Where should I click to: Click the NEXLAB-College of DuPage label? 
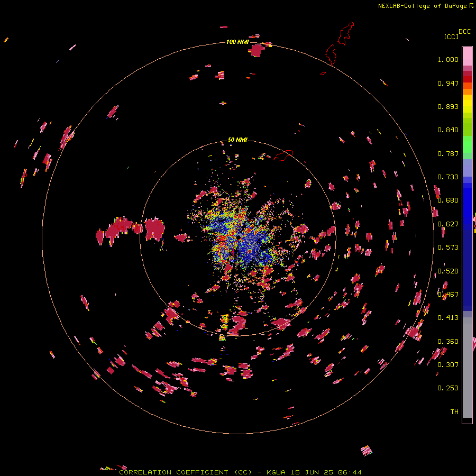tap(422, 6)
